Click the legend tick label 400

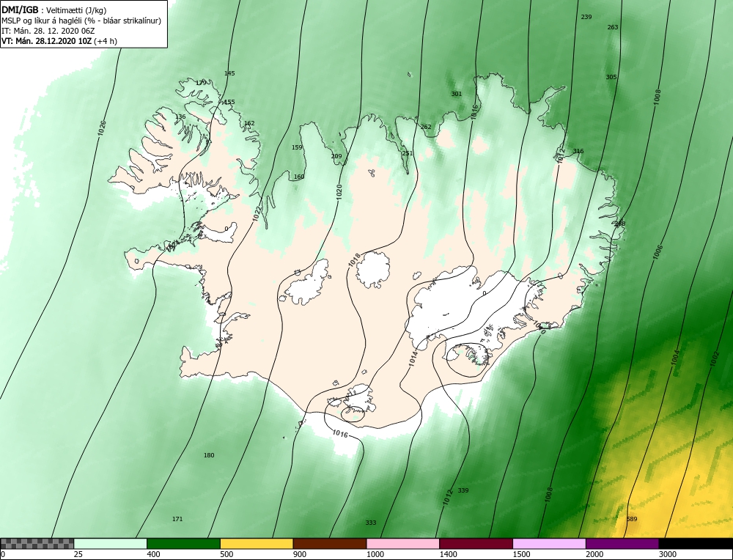pos(153,554)
